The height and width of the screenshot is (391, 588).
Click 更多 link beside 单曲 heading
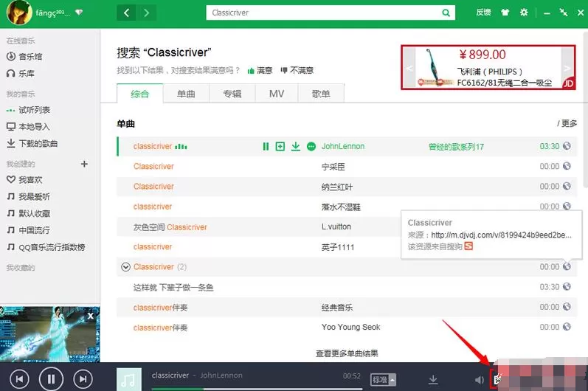pos(567,123)
